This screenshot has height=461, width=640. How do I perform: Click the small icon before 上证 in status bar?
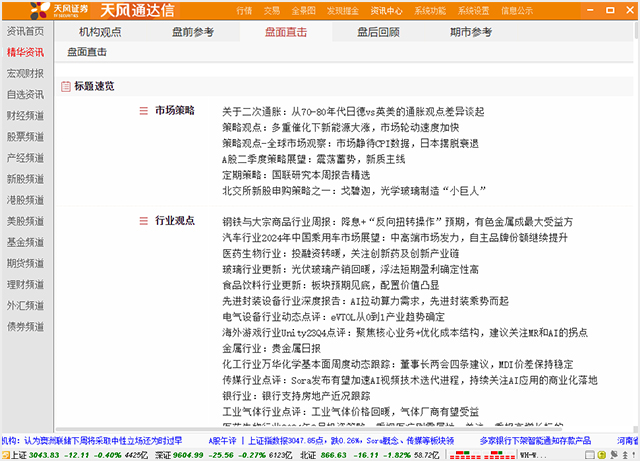(5, 455)
